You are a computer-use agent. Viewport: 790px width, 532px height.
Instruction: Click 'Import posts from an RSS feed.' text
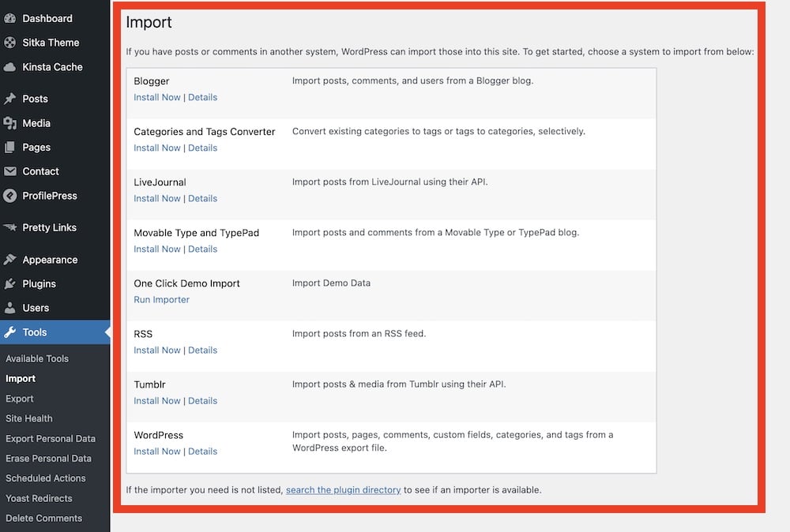click(x=359, y=333)
